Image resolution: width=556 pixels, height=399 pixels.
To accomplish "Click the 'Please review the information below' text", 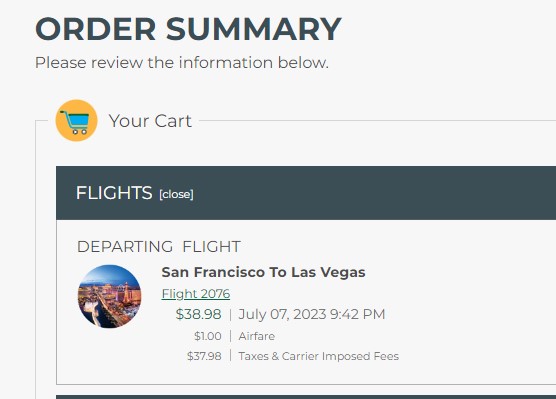I will point(182,63).
